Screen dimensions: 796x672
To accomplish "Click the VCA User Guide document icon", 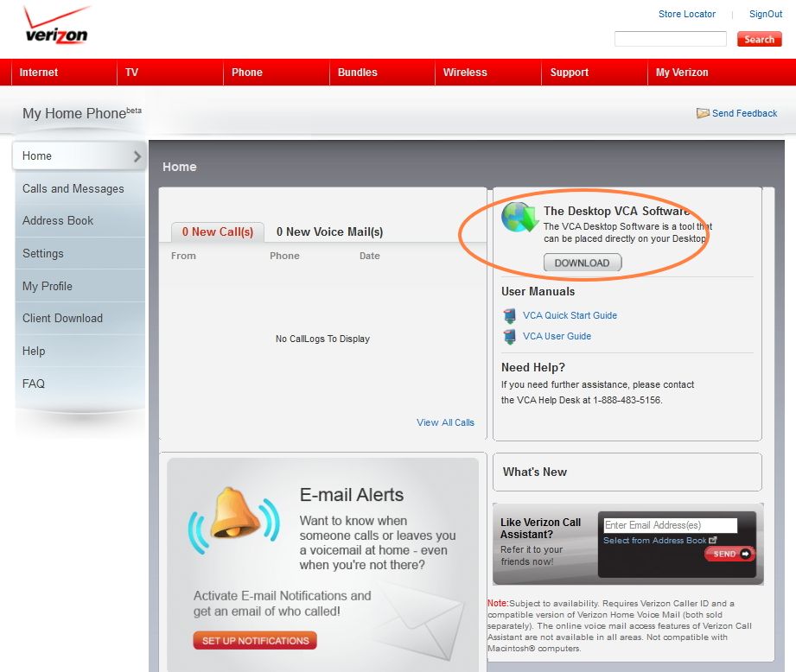I will click(510, 336).
